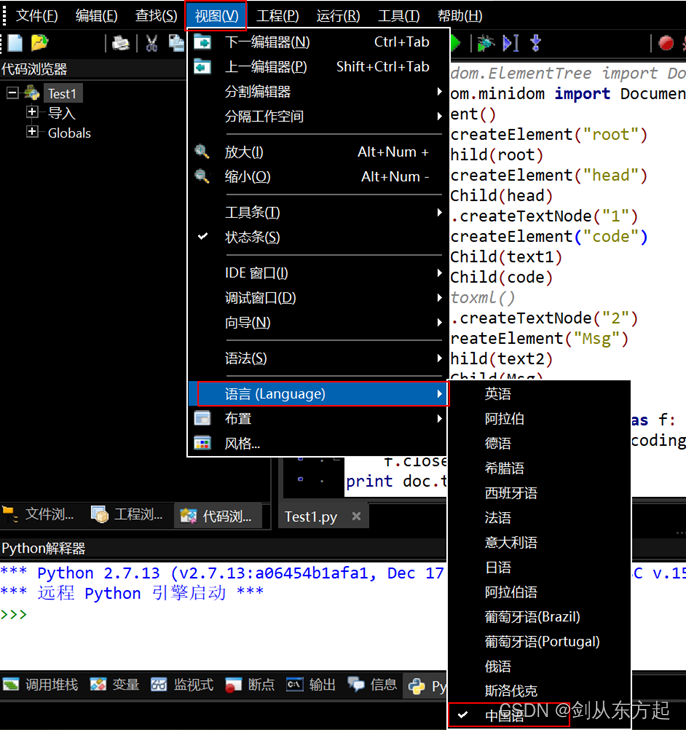Image resolution: width=686 pixels, height=730 pixels.
Task: Select 葡萄牙语(Portugal) language
Action: 539,642
